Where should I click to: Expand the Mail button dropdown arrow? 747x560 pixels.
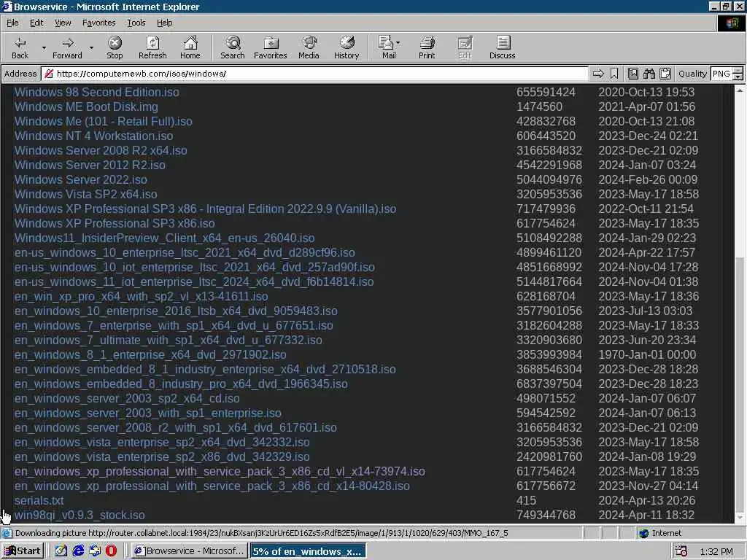click(398, 43)
